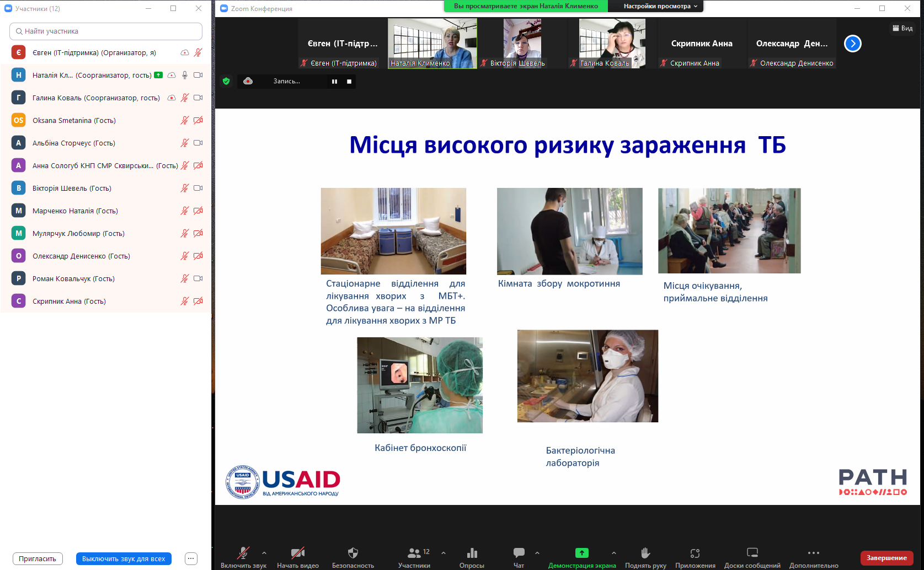This screenshot has height=570, width=924.
Task: Toggle camera with Начать видео
Action: [298, 553]
